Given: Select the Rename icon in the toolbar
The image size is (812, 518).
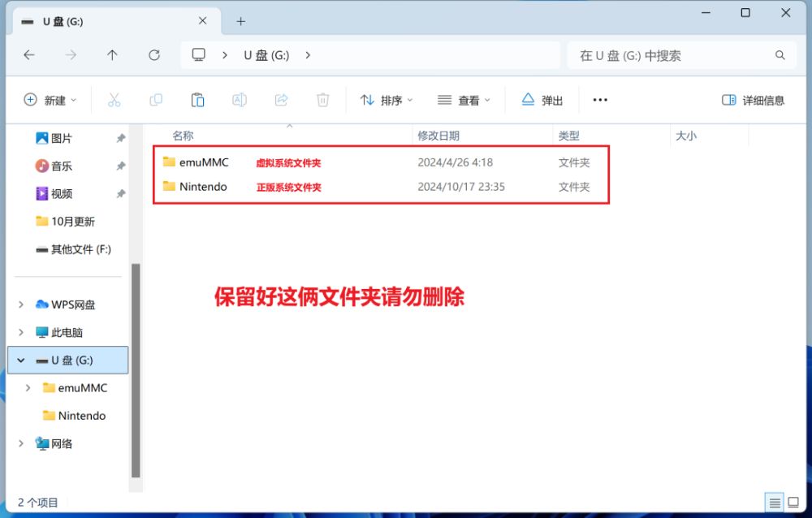Looking at the screenshot, I should point(239,99).
